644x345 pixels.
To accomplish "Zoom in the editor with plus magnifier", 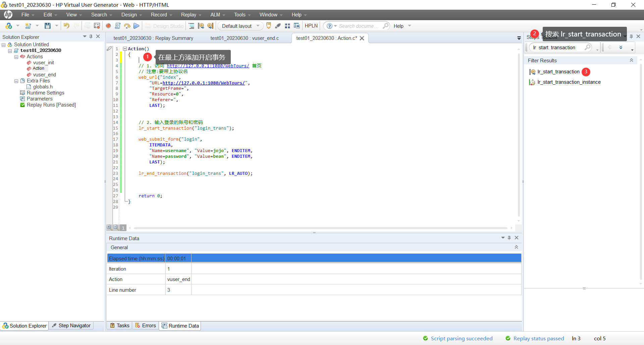I will tap(109, 227).
